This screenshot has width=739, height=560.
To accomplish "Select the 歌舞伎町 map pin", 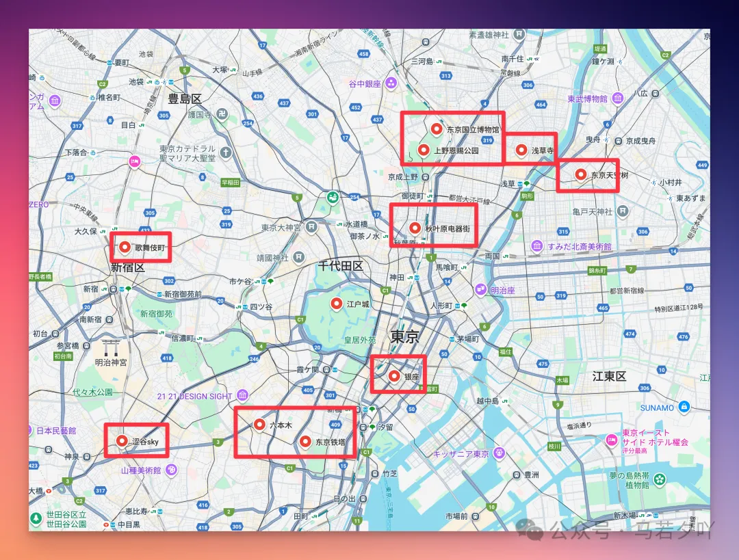I will [125, 248].
